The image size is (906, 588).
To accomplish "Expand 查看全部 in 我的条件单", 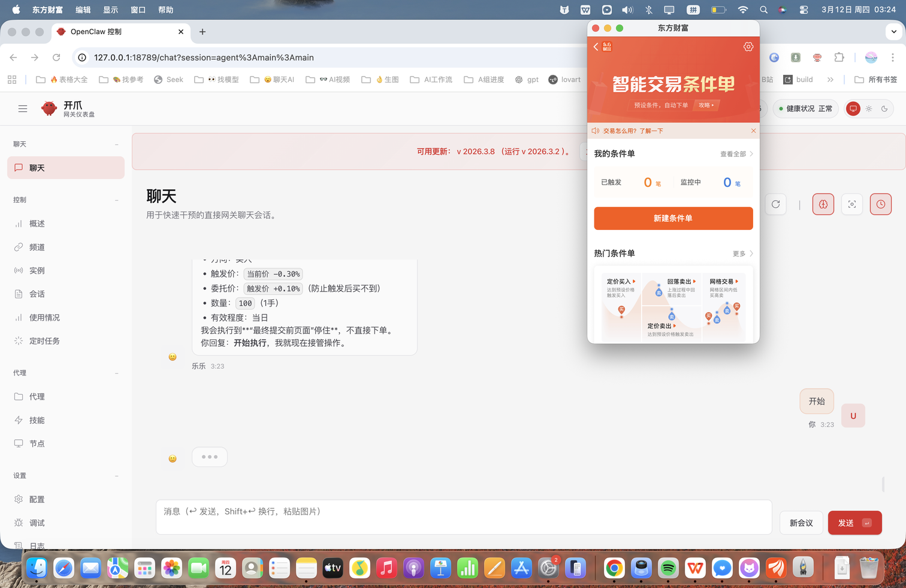I will [x=736, y=154].
